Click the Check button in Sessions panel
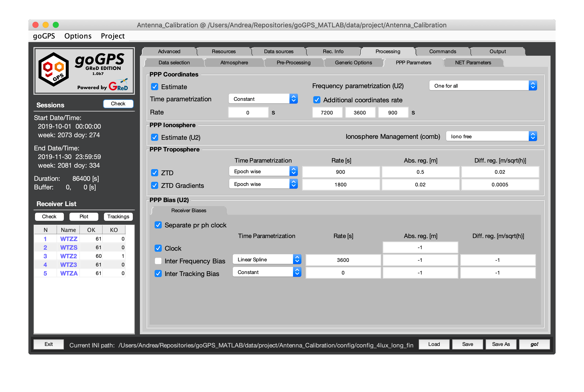The height and width of the screenshot is (392, 584). click(117, 104)
